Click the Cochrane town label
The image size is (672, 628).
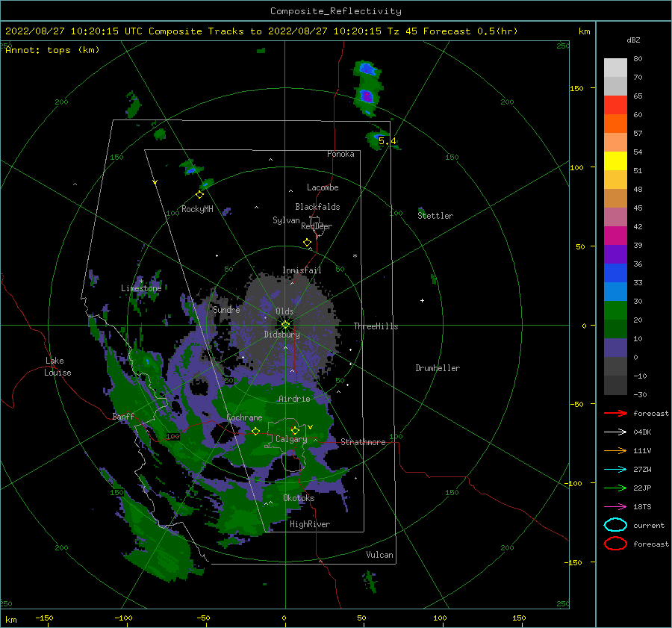pos(244,417)
